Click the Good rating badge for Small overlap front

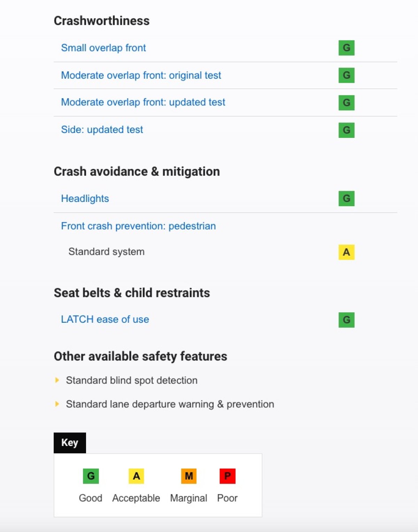tap(346, 48)
